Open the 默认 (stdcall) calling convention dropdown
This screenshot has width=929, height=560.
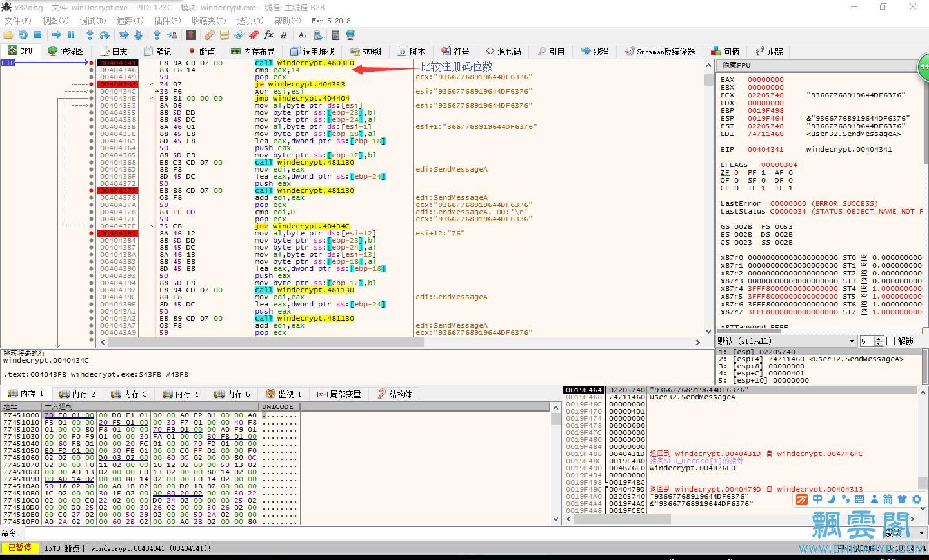pos(786,341)
